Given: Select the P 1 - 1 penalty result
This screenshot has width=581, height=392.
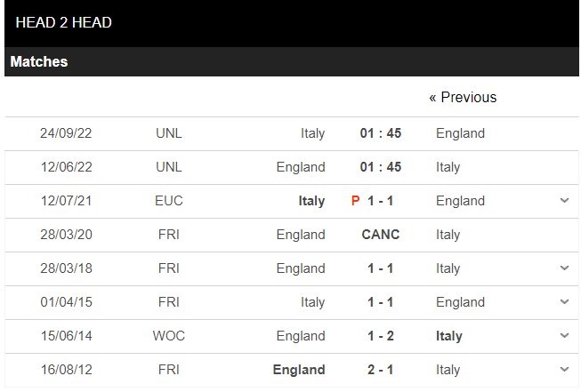Looking at the screenshot, I should (373, 201).
